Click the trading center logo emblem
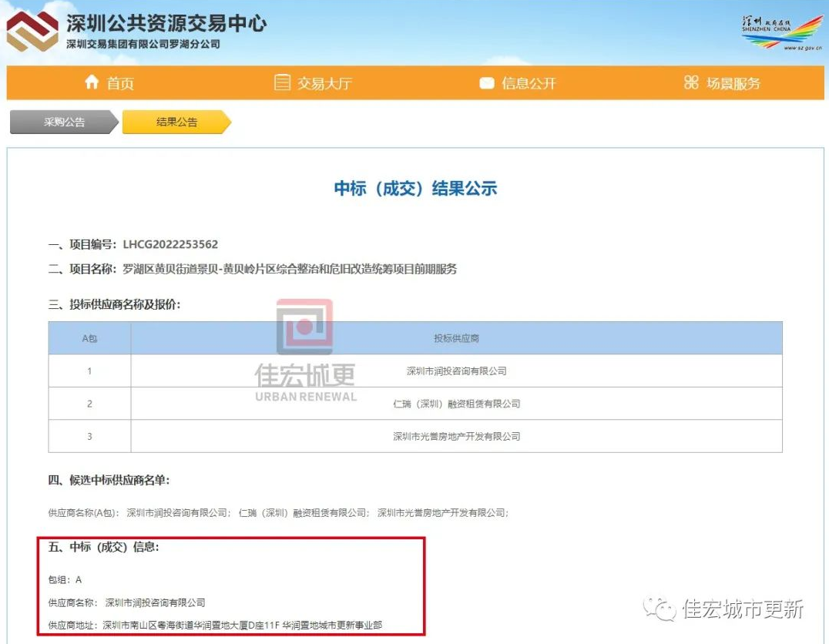The image size is (829, 644). [x=32, y=33]
